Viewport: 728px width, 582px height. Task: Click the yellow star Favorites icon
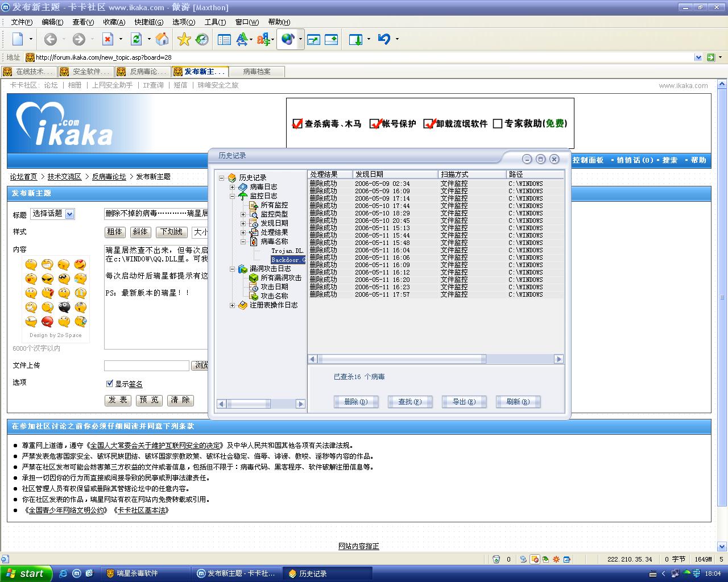(x=184, y=39)
